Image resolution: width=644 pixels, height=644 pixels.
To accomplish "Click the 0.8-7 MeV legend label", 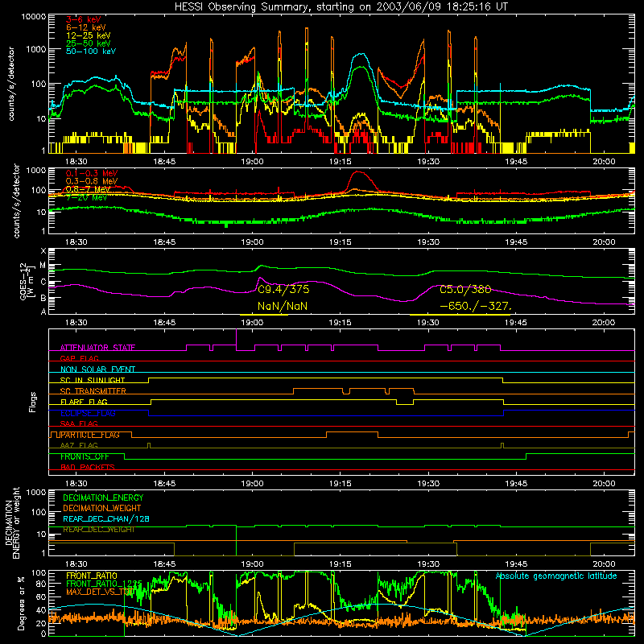I will click(89, 189).
